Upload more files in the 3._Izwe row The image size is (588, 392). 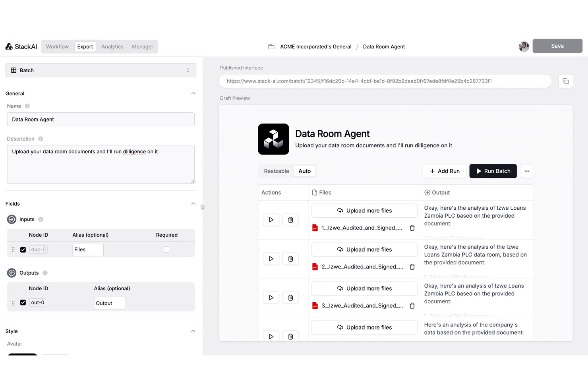(x=364, y=288)
